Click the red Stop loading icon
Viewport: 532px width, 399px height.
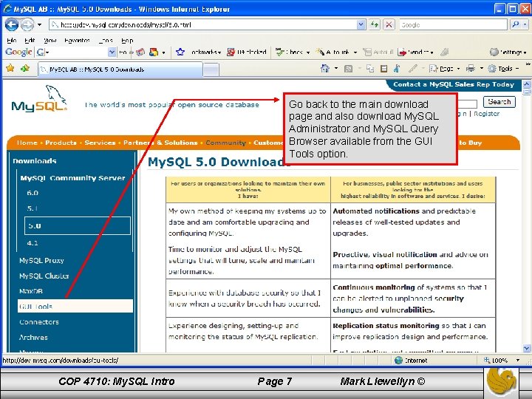click(389, 24)
